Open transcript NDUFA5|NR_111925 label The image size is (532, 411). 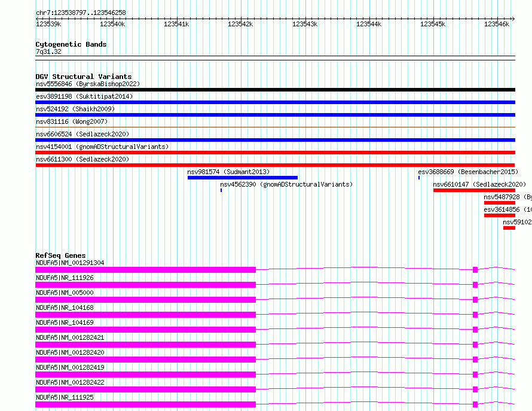tap(65, 397)
